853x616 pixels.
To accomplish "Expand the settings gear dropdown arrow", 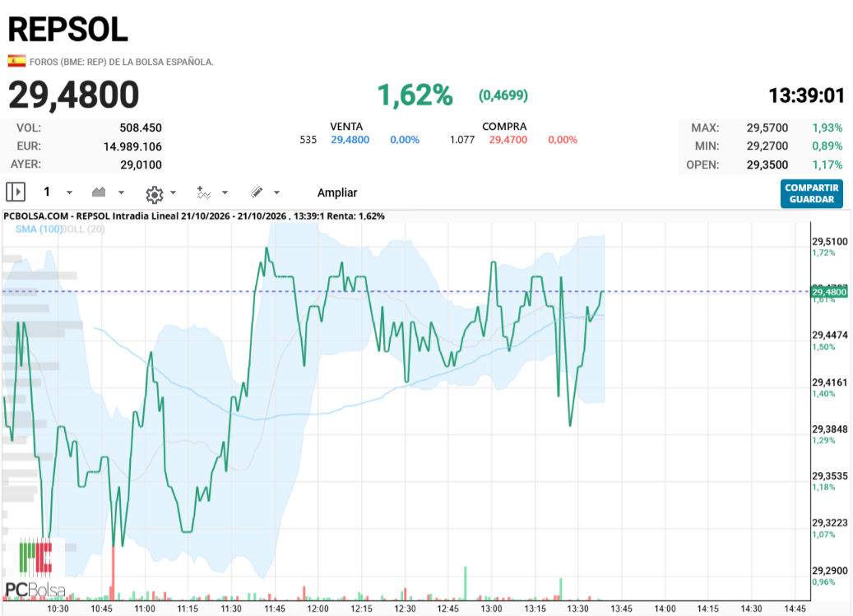I will coord(173,192).
